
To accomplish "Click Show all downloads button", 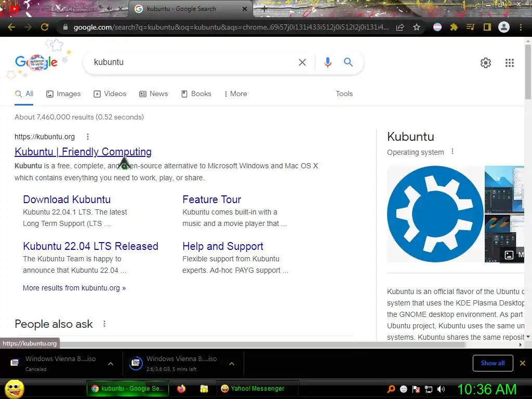I will coord(493,363).
